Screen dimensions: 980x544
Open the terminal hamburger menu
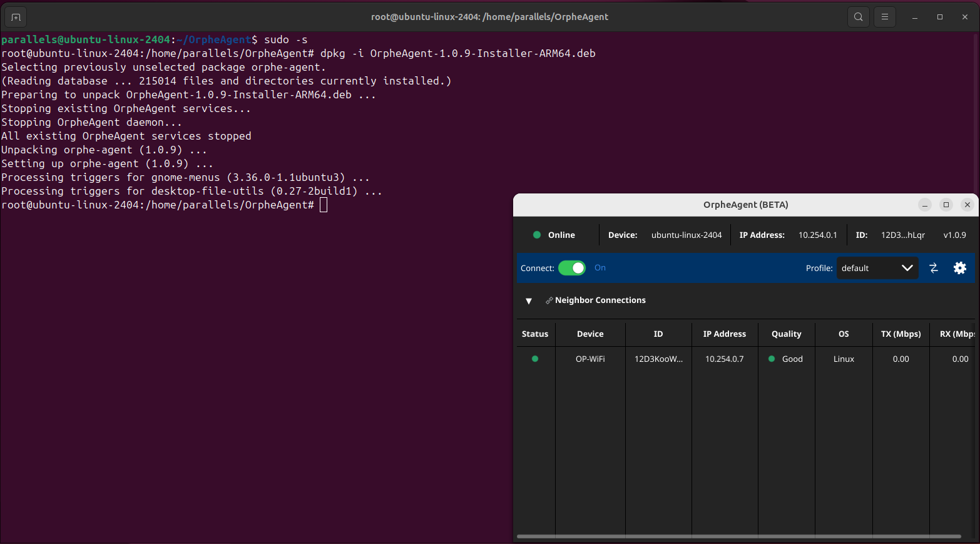point(884,17)
